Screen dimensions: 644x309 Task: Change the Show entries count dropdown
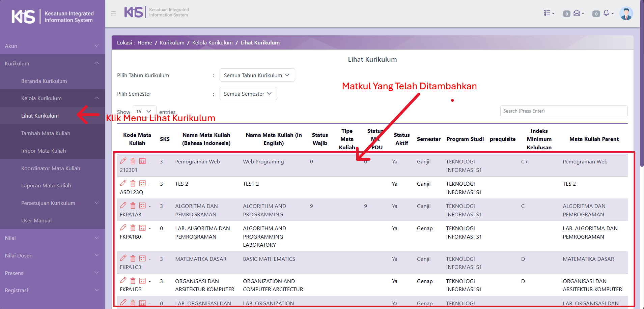144,112
